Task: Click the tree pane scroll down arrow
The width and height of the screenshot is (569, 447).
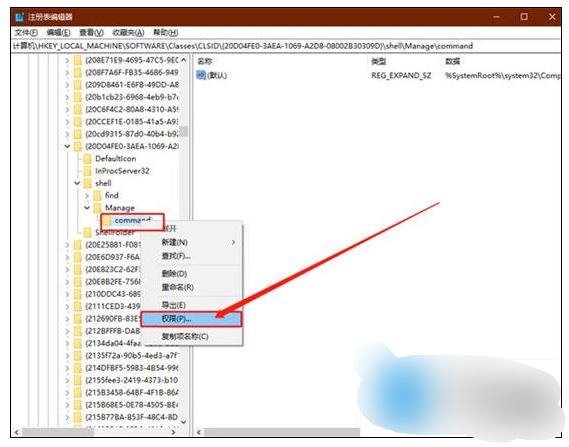Action: click(x=184, y=422)
